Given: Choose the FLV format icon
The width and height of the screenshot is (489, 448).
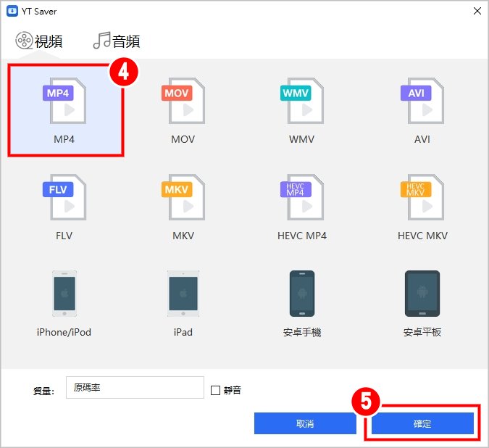Looking at the screenshot, I should (64, 197).
